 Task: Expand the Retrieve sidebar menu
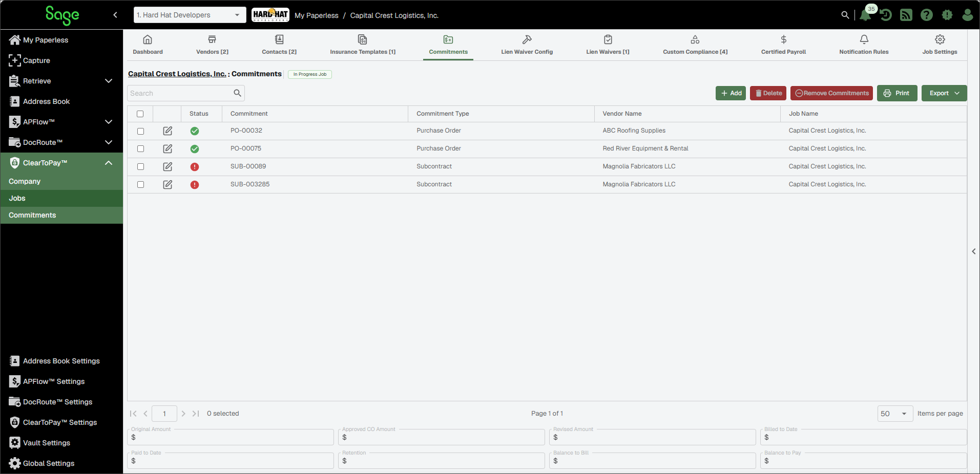(109, 81)
